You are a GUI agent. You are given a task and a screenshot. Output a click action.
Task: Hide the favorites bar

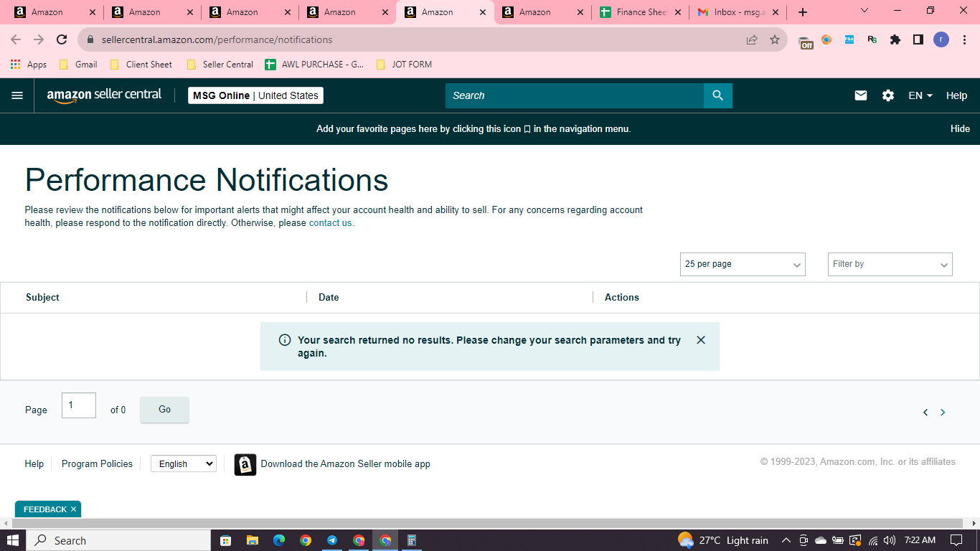tap(960, 129)
